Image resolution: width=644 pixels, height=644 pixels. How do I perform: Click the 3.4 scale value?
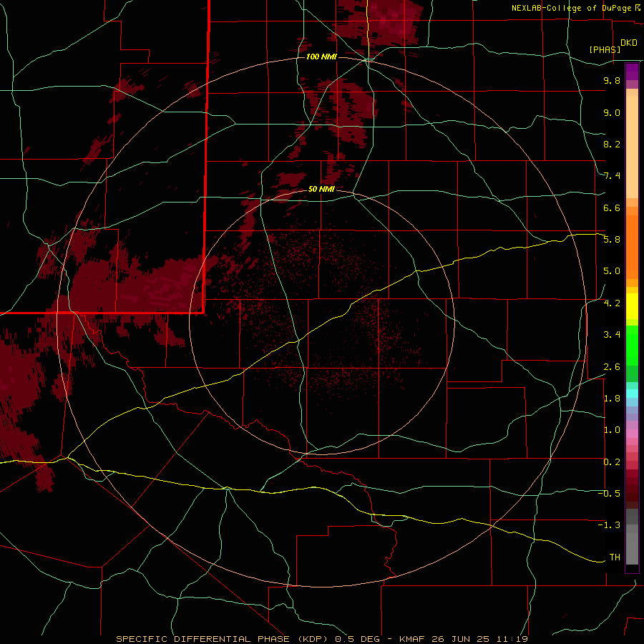(x=612, y=335)
